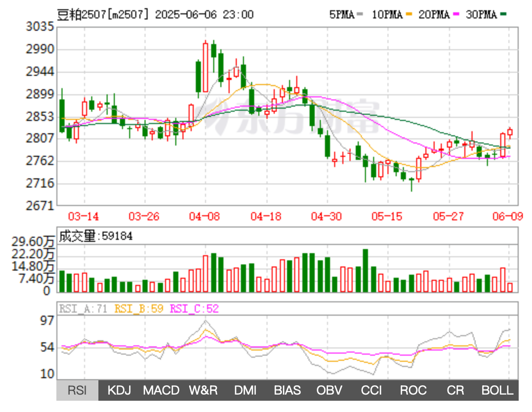
Task: Click the 10PMA orange legend marker
Action: tap(408, 15)
